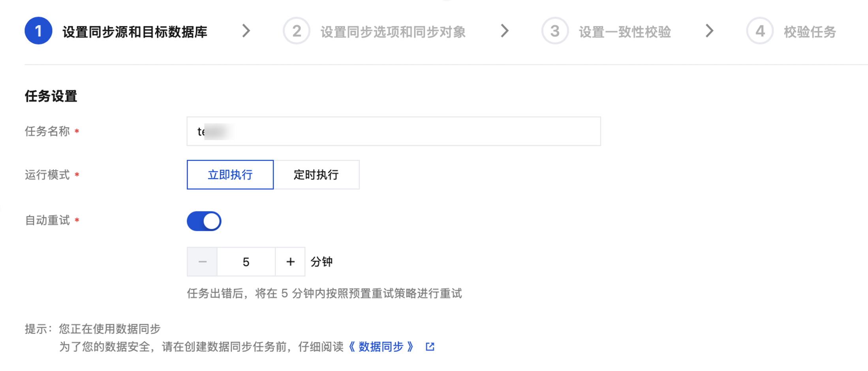Click the step 4 number circle

point(759,31)
